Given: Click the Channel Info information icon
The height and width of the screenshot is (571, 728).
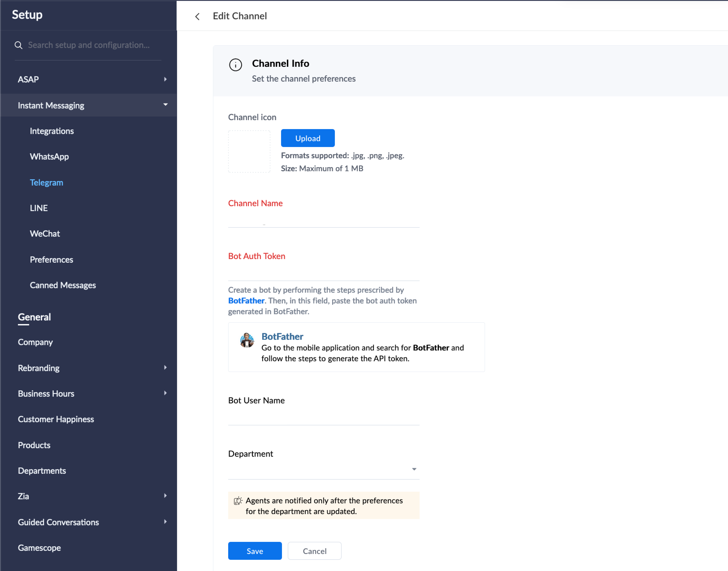Looking at the screenshot, I should pyautogui.click(x=235, y=65).
